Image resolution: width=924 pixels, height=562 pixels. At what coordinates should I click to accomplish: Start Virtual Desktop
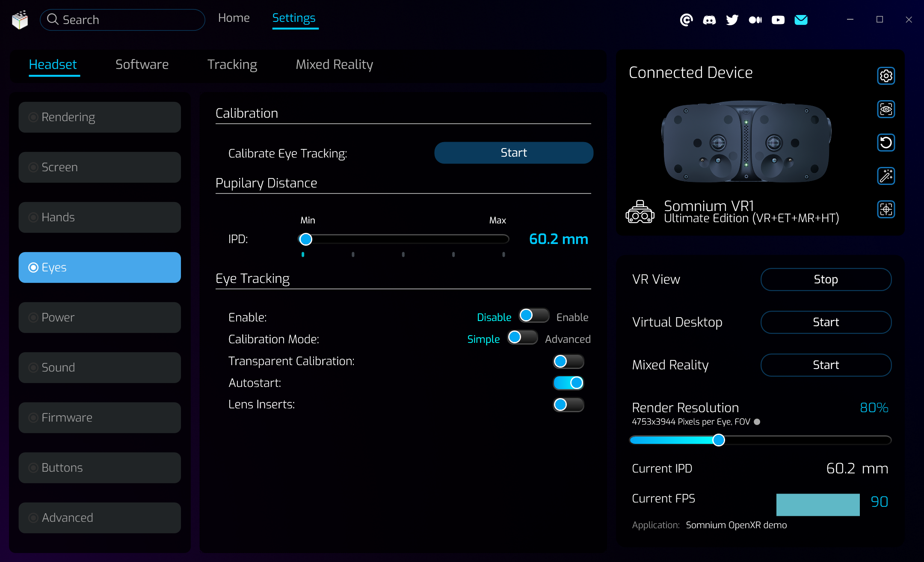click(x=826, y=322)
